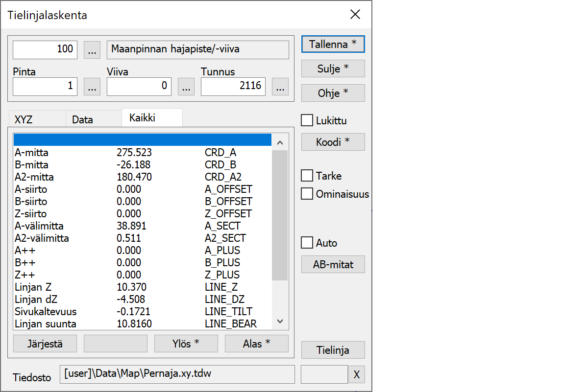Viewport: 588px width, 392px height.
Task: Switch to the Data tab
Action: [x=82, y=119]
